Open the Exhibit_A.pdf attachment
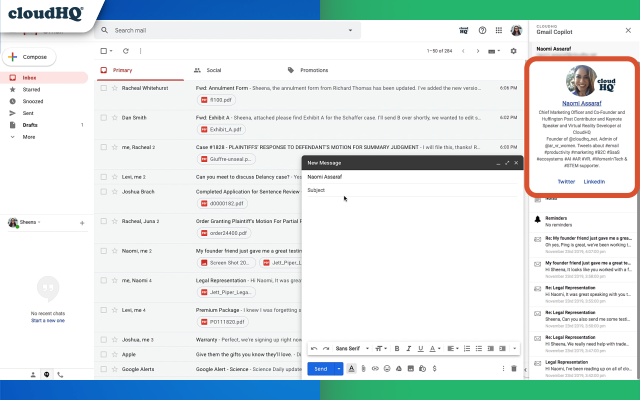The image size is (640, 400). point(221,129)
